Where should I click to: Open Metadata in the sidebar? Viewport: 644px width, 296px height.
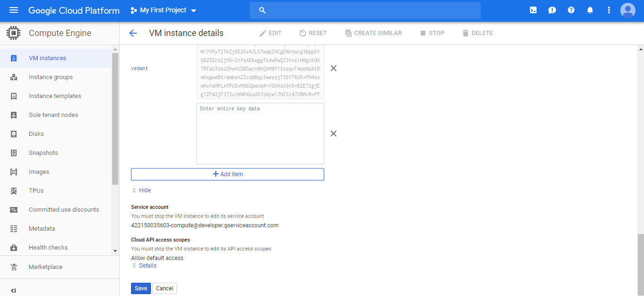(x=56, y=229)
